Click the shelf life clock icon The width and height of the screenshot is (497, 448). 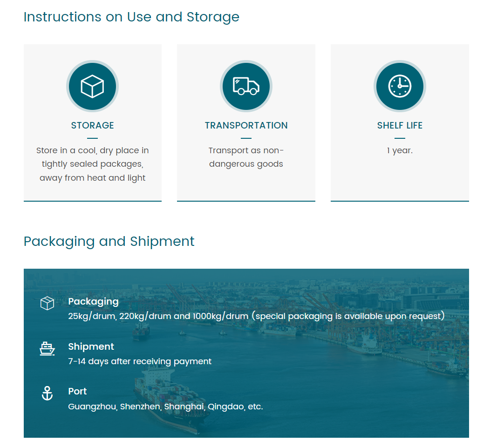pyautogui.click(x=400, y=87)
